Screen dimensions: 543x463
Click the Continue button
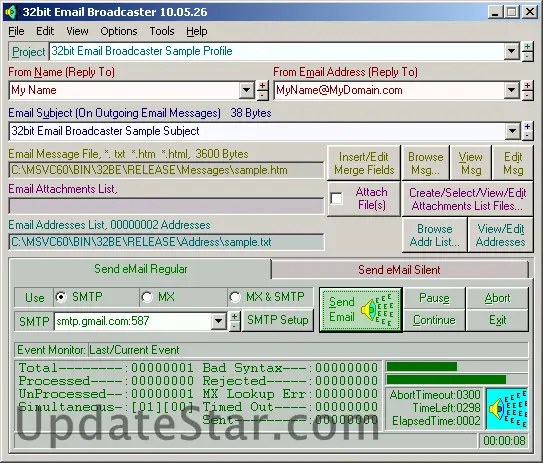click(x=434, y=320)
